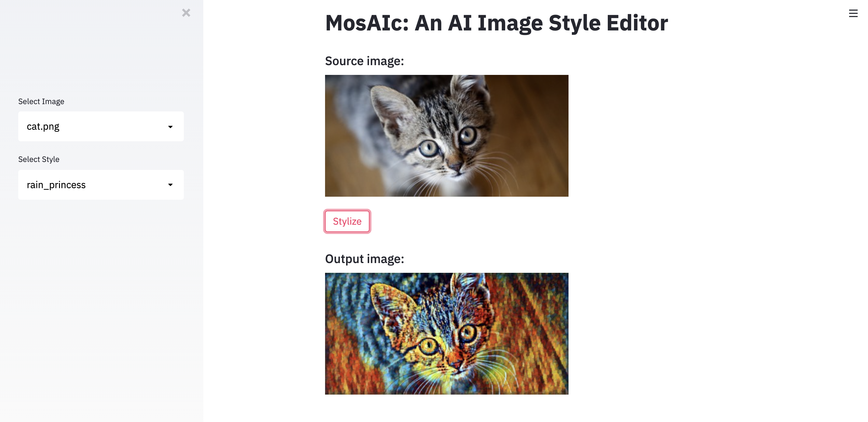The height and width of the screenshot is (422, 868).
Task: Click the kitten's nose in source image
Action: [456, 167]
